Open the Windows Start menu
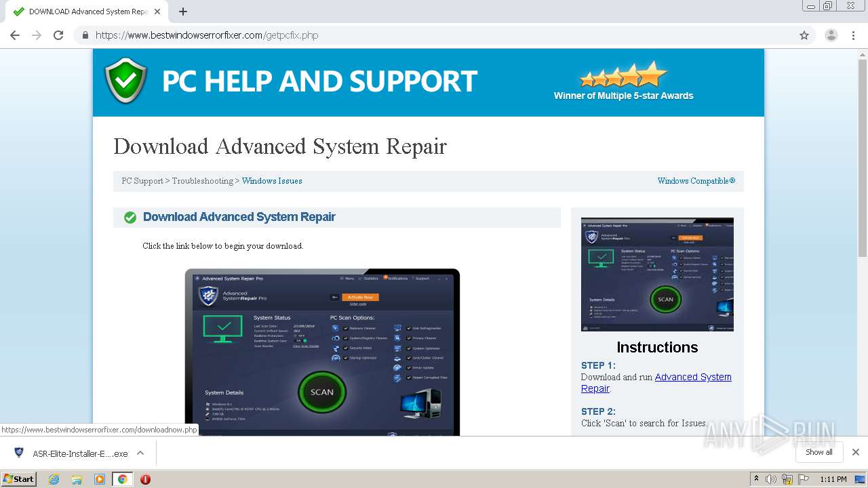The width and height of the screenshot is (868, 488). [x=18, y=479]
